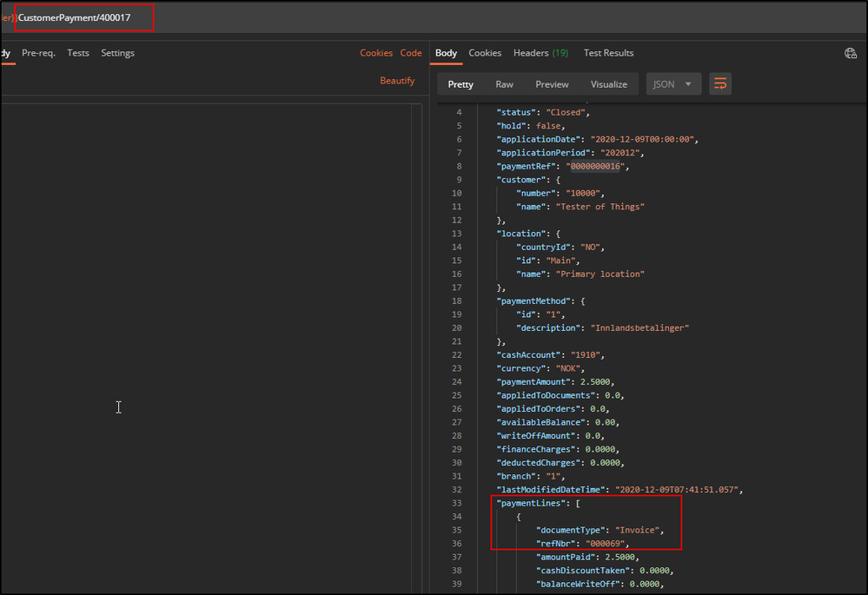Open the Headers (19) tab
868x595 pixels.
tap(540, 53)
